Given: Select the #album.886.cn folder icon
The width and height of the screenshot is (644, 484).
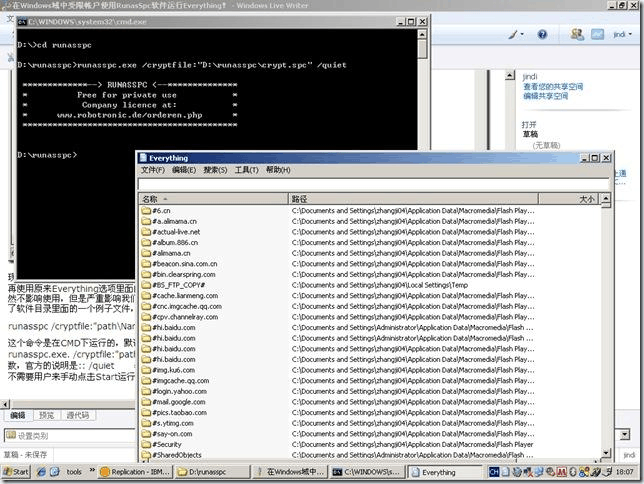Looking at the screenshot, I should pos(146,243).
